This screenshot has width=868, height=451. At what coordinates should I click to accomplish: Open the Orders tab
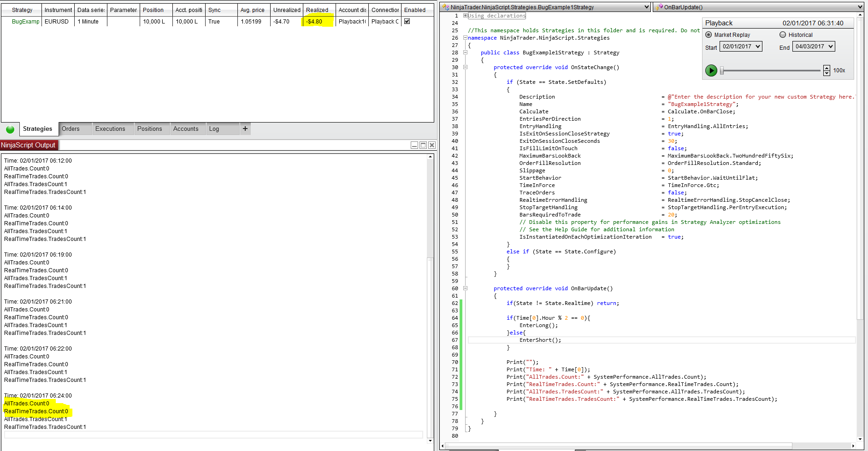[x=71, y=129]
